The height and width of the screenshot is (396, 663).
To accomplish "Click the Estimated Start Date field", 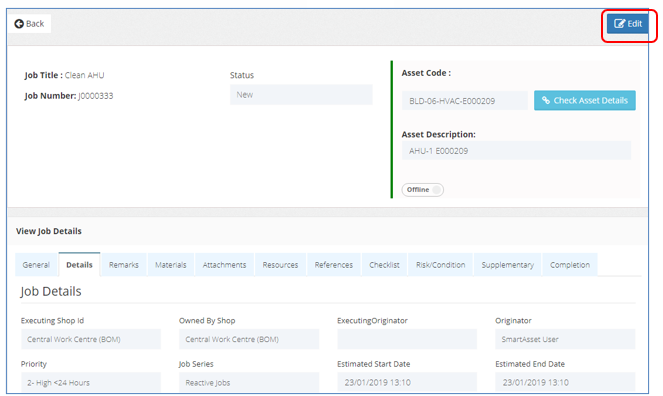I will (407, 382).
